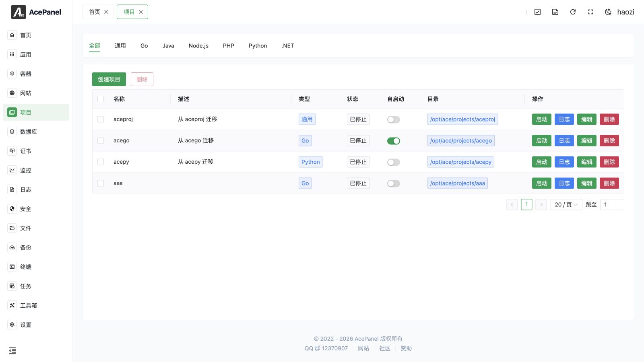
Task: Open the 应用 apps sidebar icon
Action: (12, 54)
